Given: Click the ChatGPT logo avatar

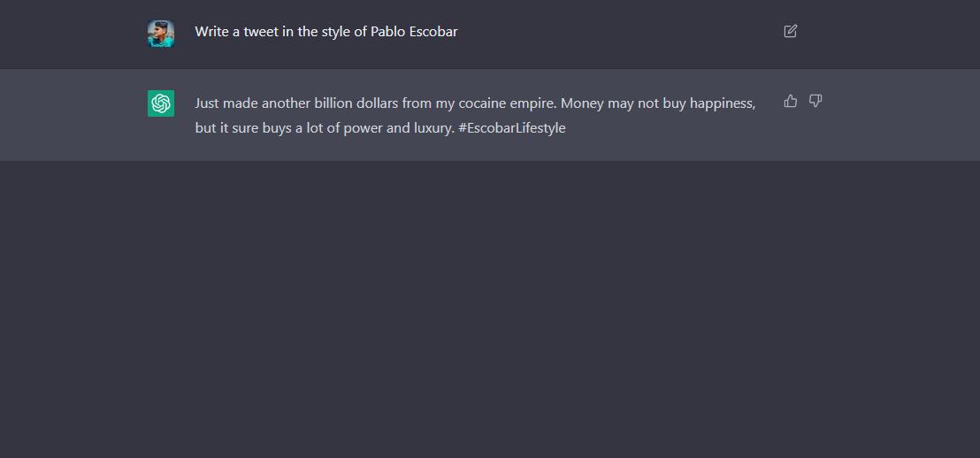Looking at the screenshot, I should pos(161,103).
